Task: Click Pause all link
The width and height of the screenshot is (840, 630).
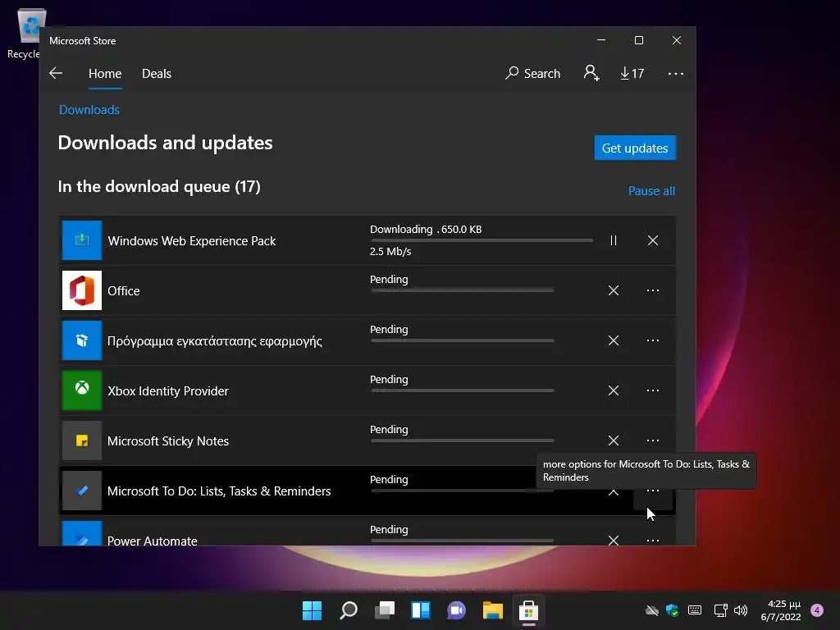Action: click(x=651, y=190)
